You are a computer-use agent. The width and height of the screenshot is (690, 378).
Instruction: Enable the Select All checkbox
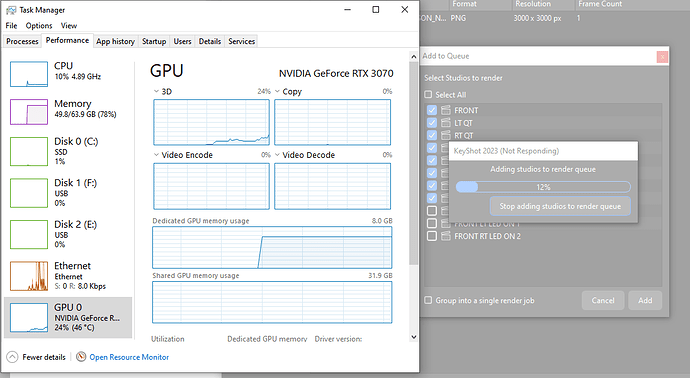pos(428,94)
